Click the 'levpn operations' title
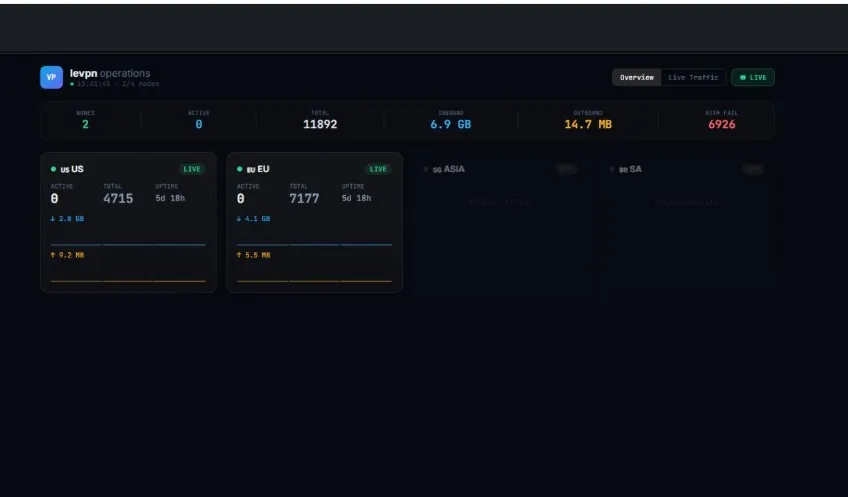848x497 pixels. [x=110, y=73]
